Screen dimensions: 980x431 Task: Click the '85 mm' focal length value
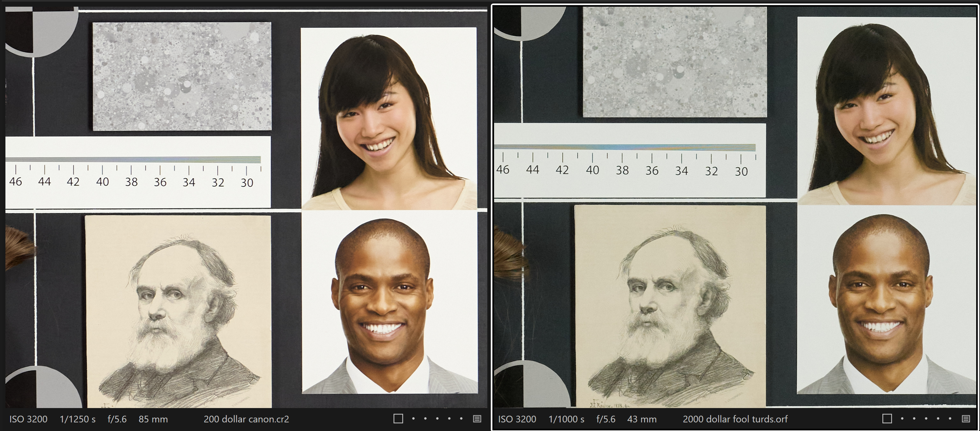(153, 419)
